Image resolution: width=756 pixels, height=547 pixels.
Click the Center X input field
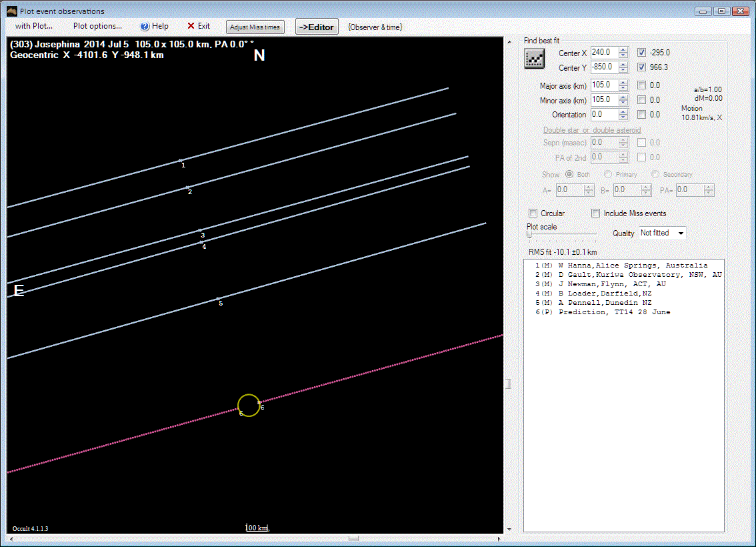[605, 52]
